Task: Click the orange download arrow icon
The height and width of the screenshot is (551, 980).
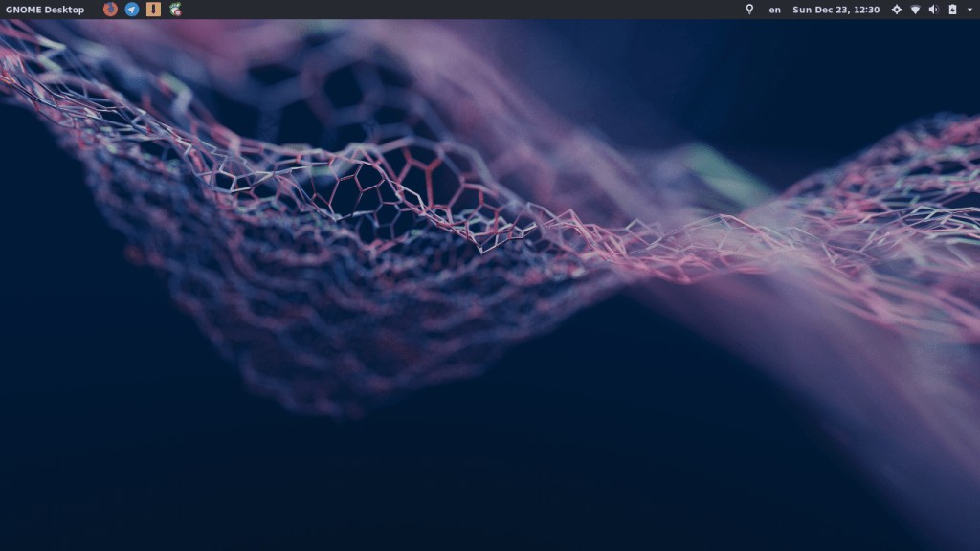Action: pos(153,10)
